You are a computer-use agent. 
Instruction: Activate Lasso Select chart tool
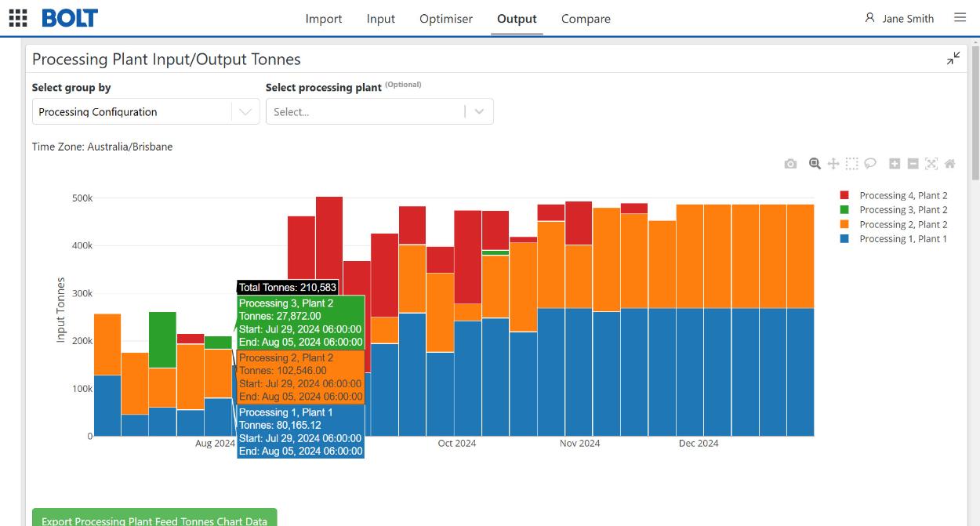[870, 164]
